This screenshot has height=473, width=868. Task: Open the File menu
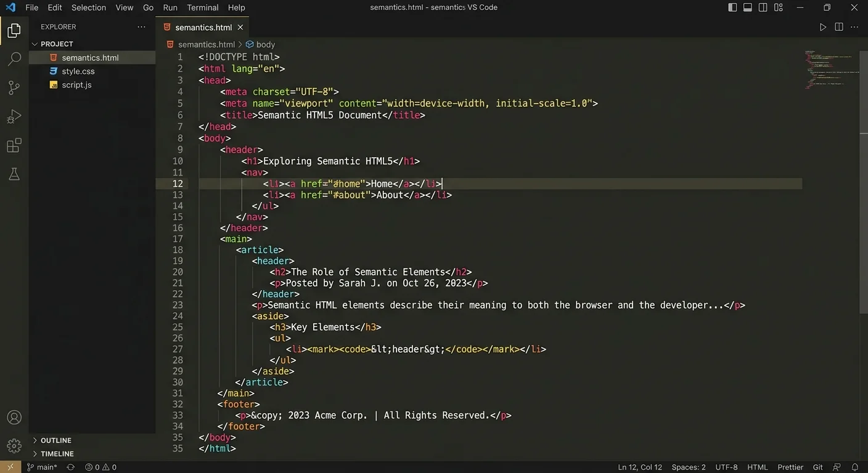31,7
